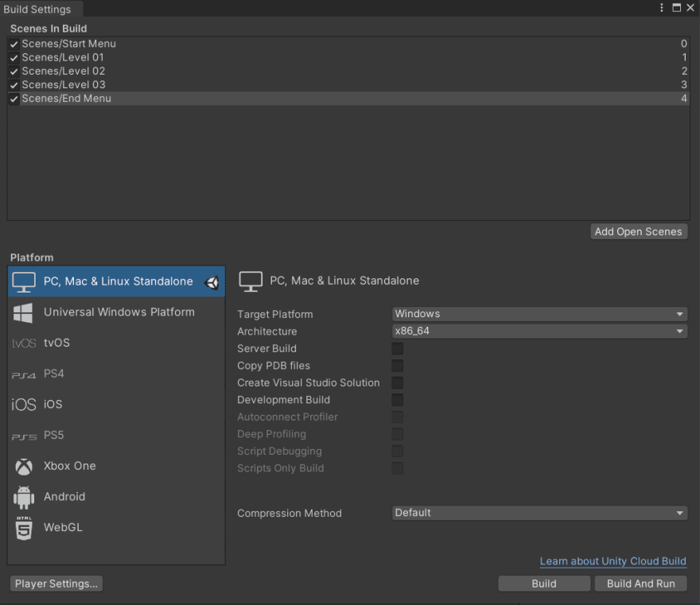
Task: Select the Scenes/Level 02 scene name
Action: (x=64, y=71)
